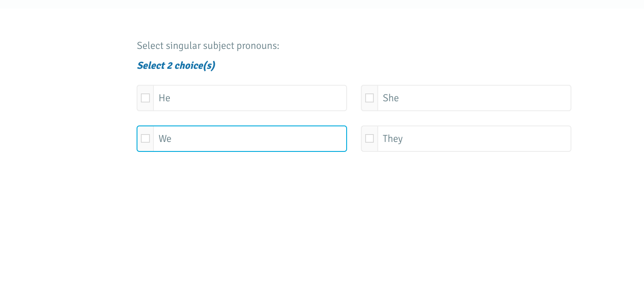Image resolution: width=644 pixels, height=286 pixels.
Task: Click the empty white area below the answers
Action: click(322, 216)
